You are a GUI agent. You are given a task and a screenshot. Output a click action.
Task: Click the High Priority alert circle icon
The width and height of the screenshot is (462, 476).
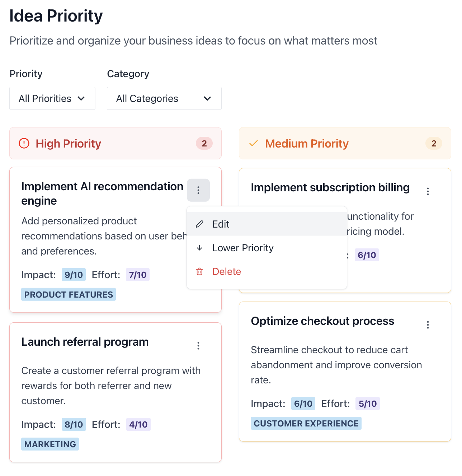click(24, 144)
